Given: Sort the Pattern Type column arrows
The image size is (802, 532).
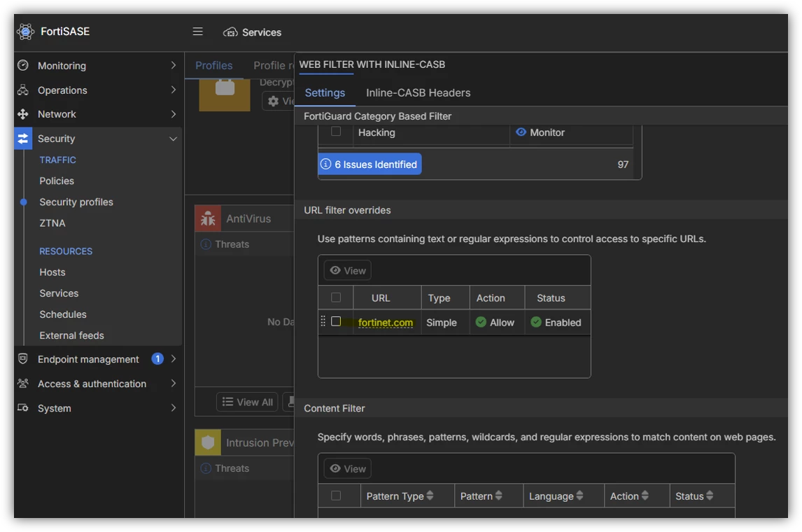Looking at the screenshot, I should [x=430, y=496].
